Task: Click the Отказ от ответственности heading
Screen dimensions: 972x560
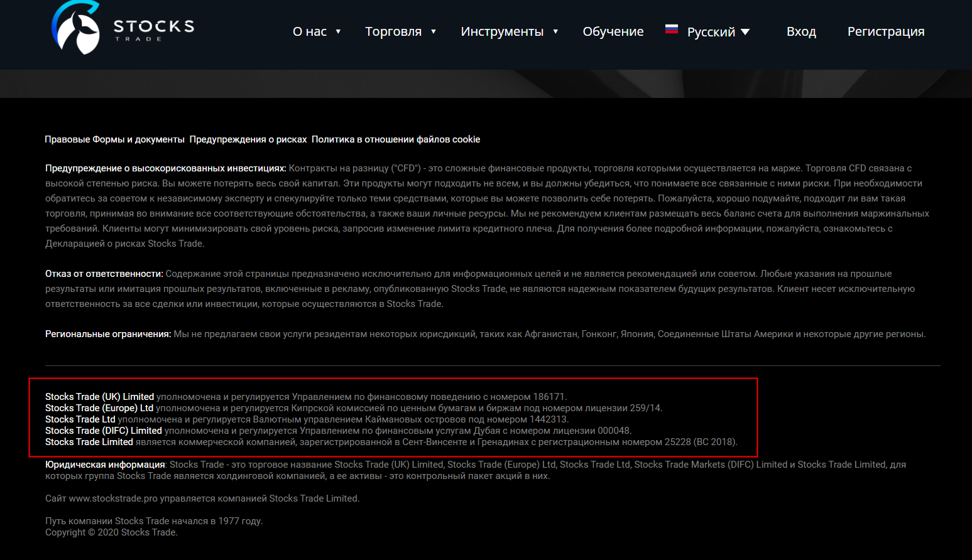Action: 104,274
